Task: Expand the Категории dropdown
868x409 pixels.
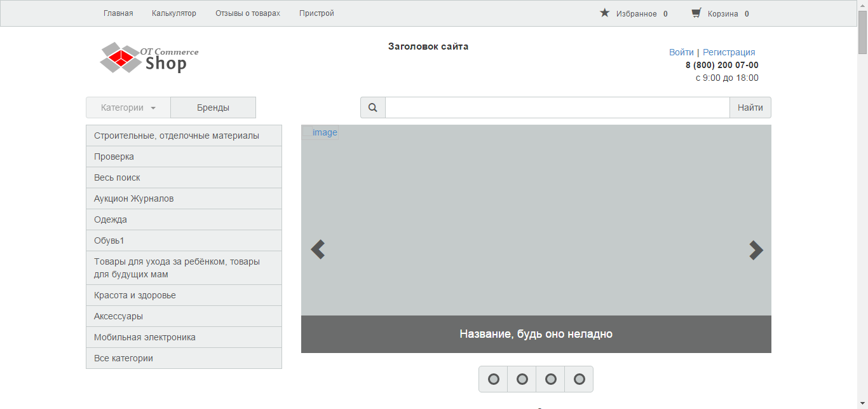Action: coord(128,107)
